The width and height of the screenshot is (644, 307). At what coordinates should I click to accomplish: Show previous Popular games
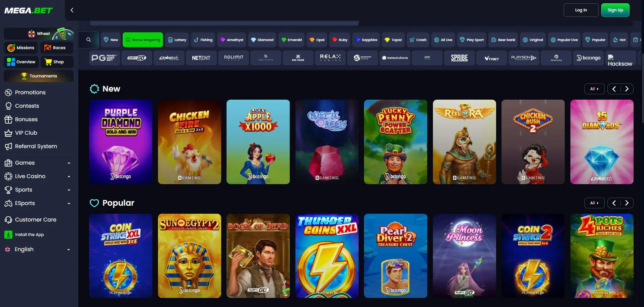[614, 203]
